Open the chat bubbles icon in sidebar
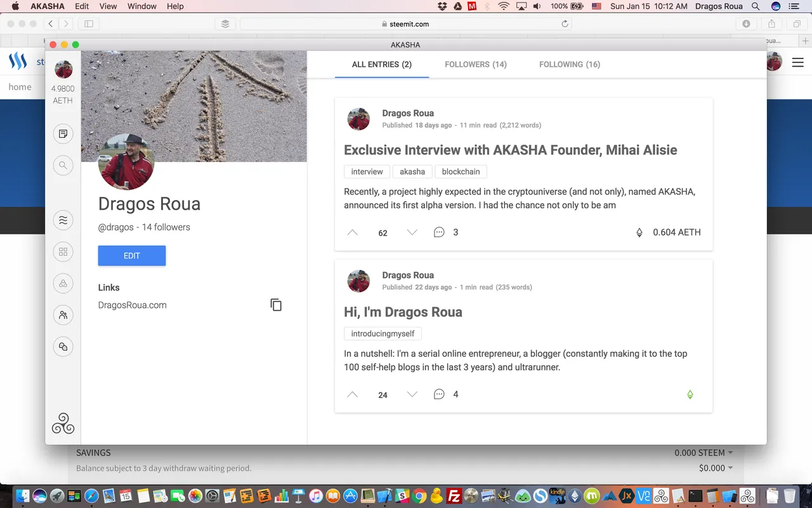This screenshot has width=812, height=508. click(63, 347)
